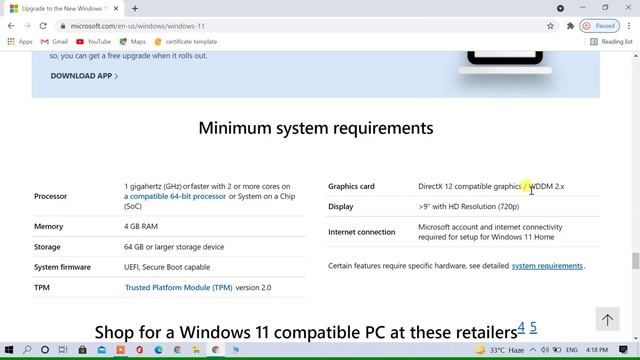Image resolution: width=640 pixels, height=360 pixels.
Task: Click the scrollbar up arrow
Action: (636, 56)
